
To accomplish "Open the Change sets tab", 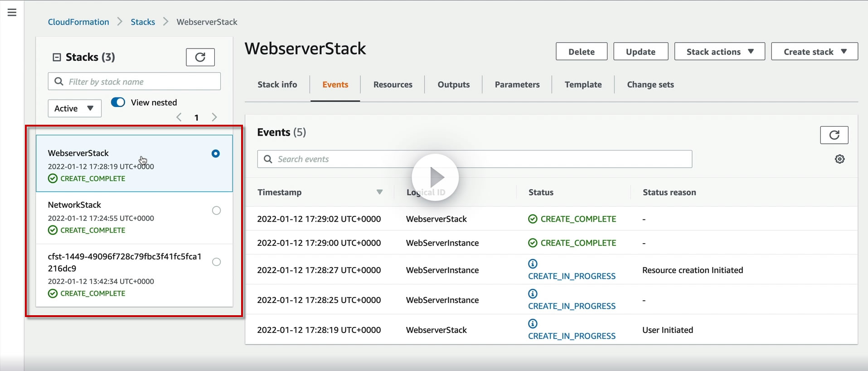I will 650,85.
